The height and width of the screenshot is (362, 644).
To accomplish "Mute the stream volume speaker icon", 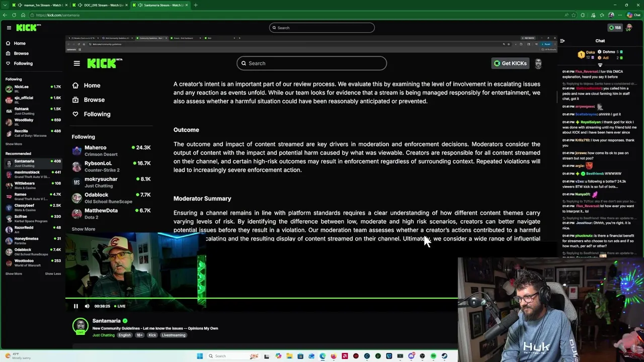I will coord(87,306).
